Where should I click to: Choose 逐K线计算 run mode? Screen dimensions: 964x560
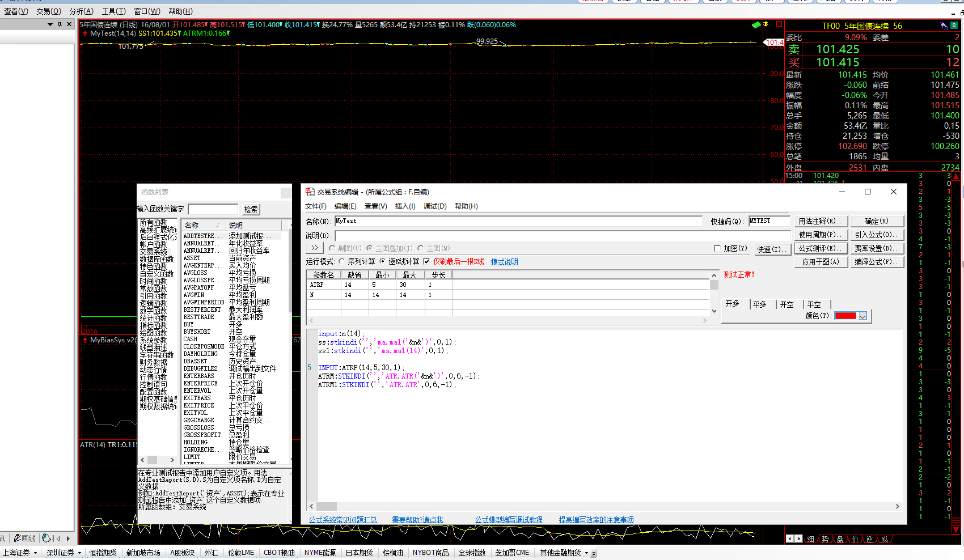click(x=383, y=261)
